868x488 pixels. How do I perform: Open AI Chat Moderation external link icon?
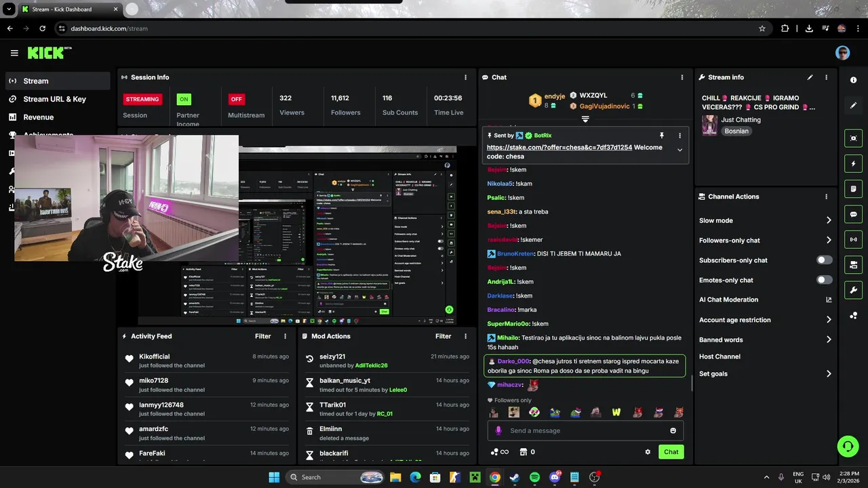829,300
